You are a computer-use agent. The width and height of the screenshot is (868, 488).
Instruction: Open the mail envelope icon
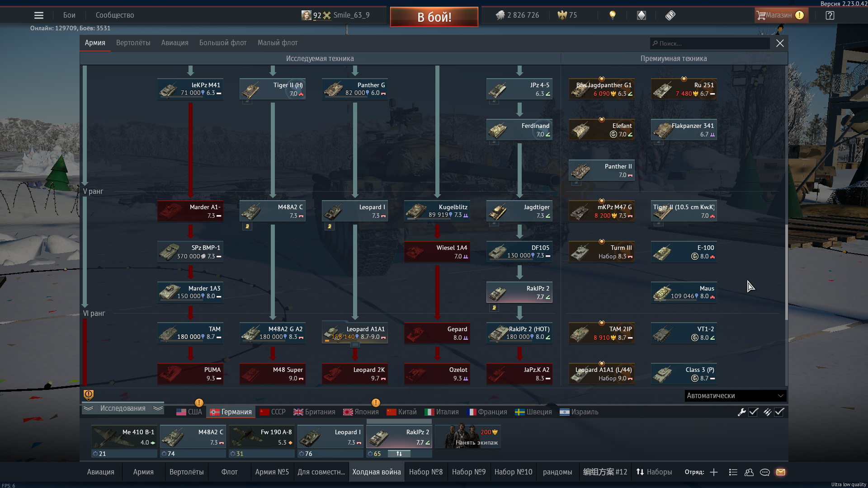point(781,472)
